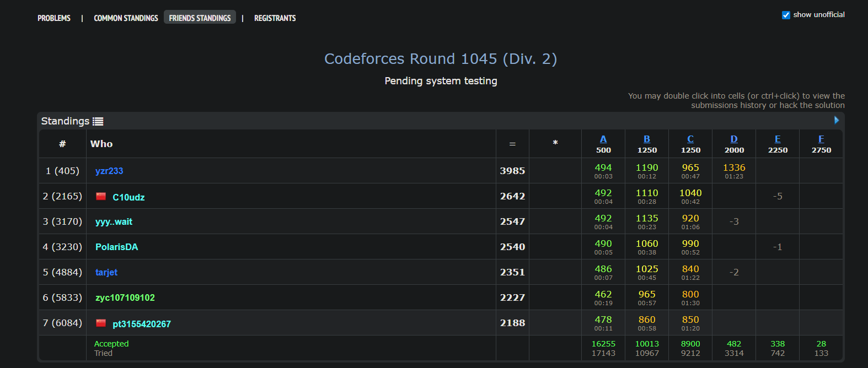The image size is (868, 368).
Task: Open problem D link in header
Action: pos(734,139)
